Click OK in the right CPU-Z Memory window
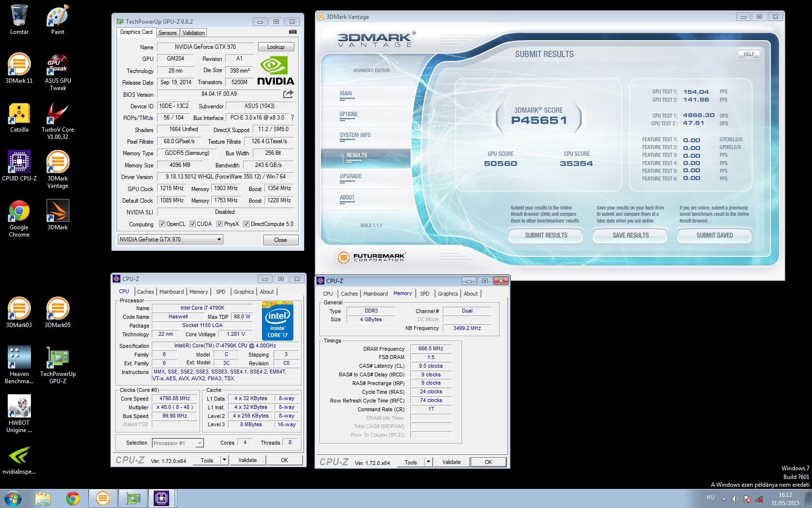This screenshot has width=812, height=508. click(x=489, y=462)
